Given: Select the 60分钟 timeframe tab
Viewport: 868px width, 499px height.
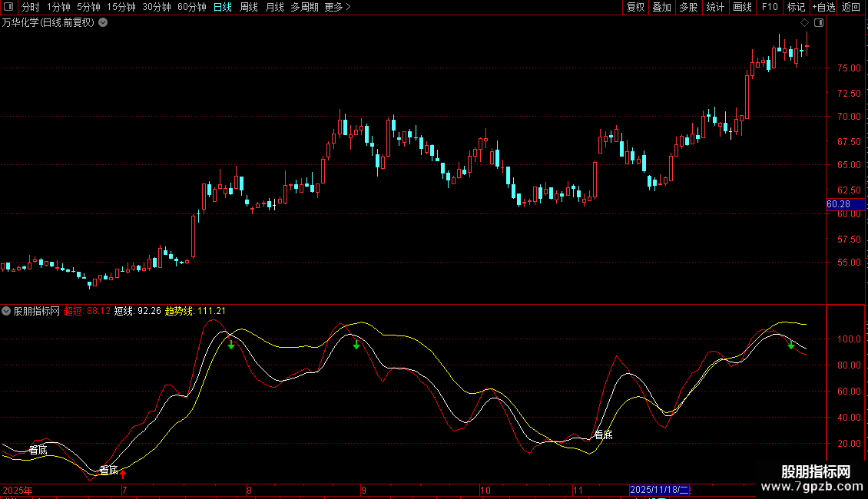Looking at the screenshot, I should click(x=191, y=8).
